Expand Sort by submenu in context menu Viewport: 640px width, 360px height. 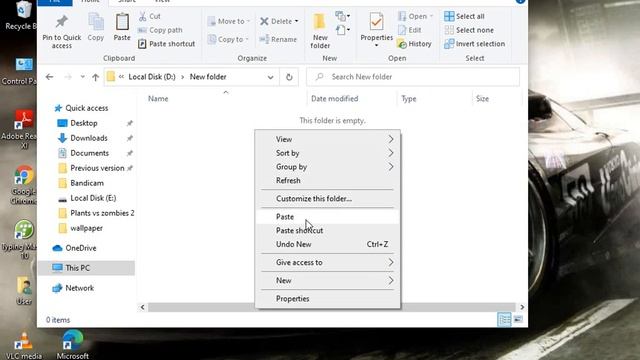point(327,153)
